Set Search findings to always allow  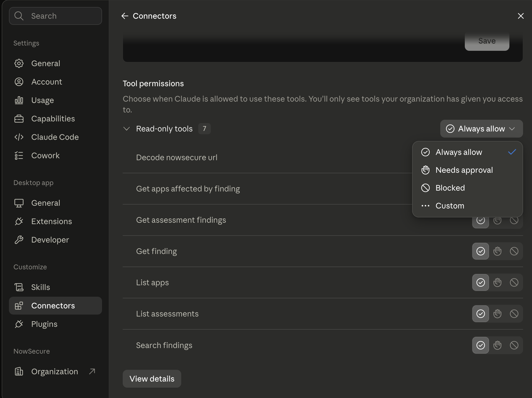click(x=480, y=345)
